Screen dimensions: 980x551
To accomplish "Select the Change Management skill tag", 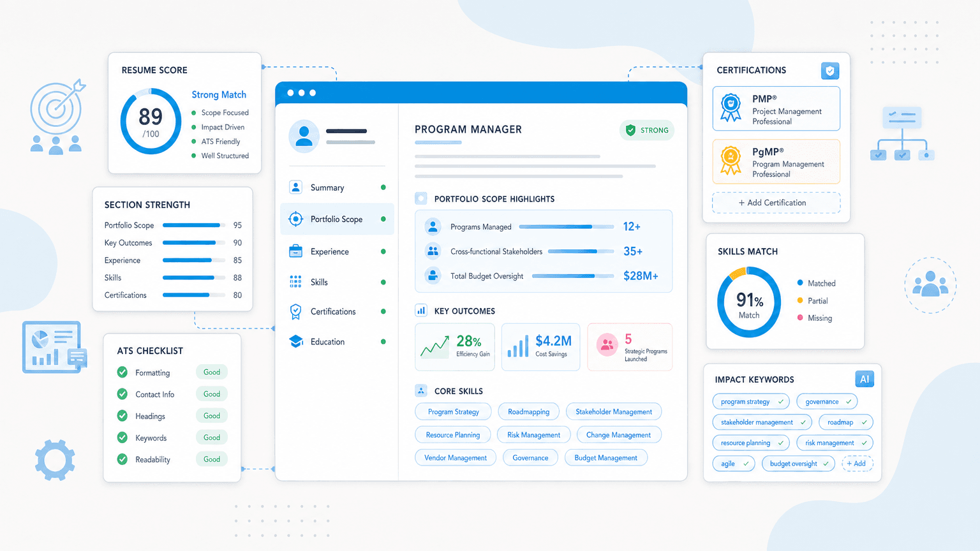I will [x=618, y=435].
